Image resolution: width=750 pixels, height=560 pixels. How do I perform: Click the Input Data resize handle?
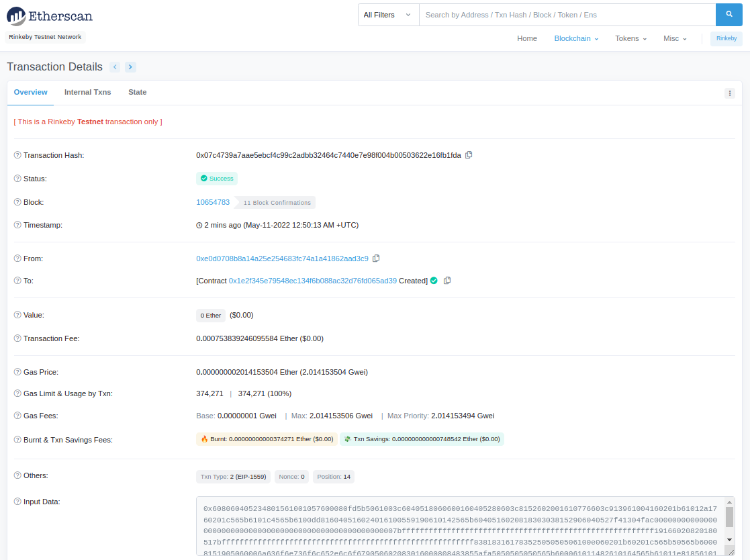pos(731,552)
